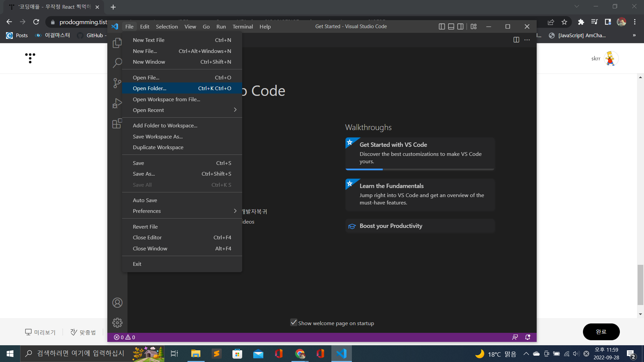Open the Terminal menu

[243, 26]
